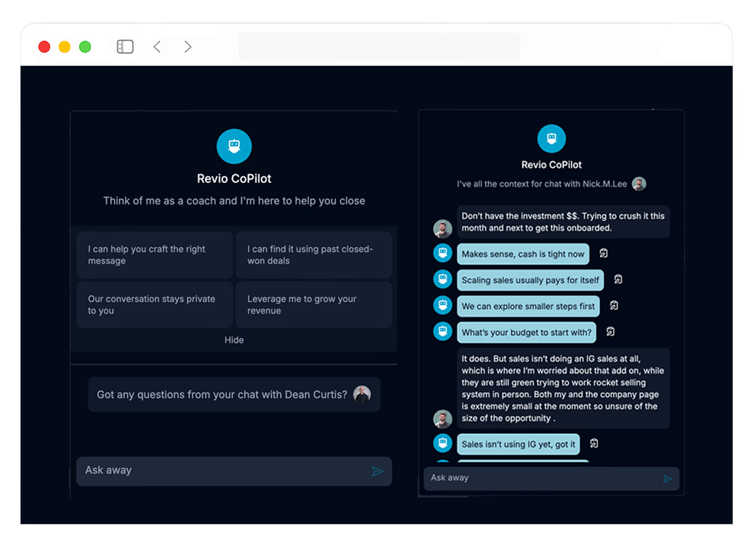Click the left 'Revio CoPilot' heading
756x549 pixels.
coord(234,179)
